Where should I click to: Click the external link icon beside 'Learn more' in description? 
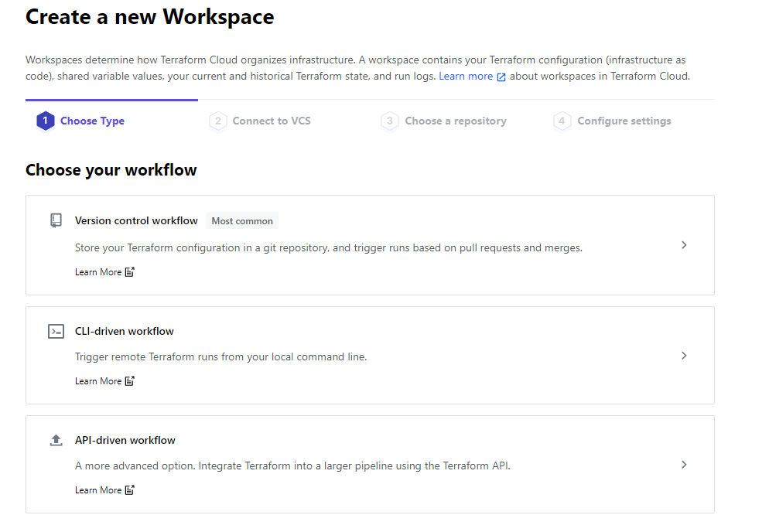click(x=501, y=77)
